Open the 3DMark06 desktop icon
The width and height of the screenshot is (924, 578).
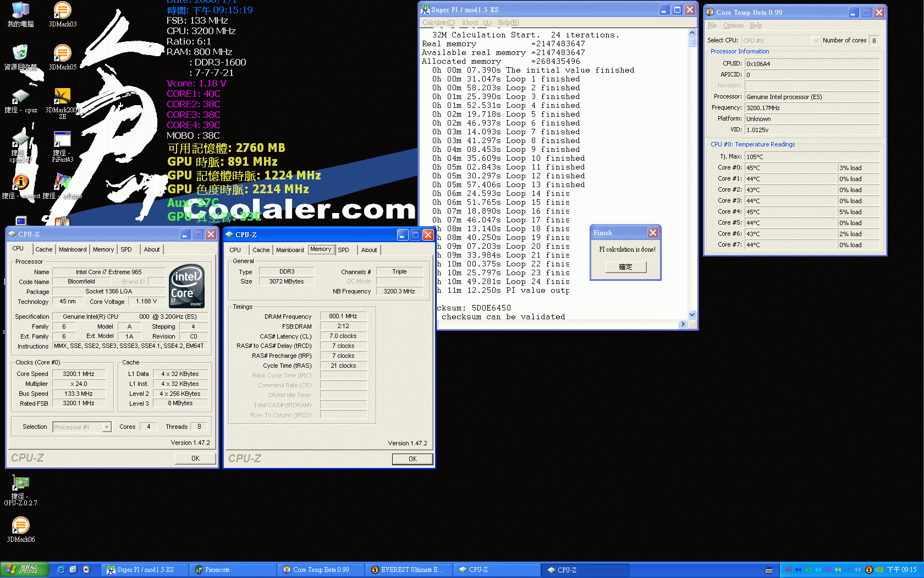[20, 530]
